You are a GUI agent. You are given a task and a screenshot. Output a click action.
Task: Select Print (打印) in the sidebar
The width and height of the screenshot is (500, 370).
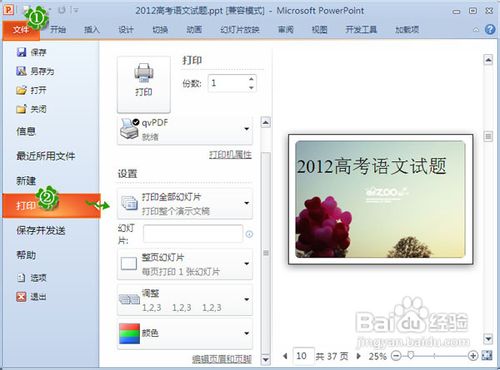pyautogui.click(x=51, y=206)
